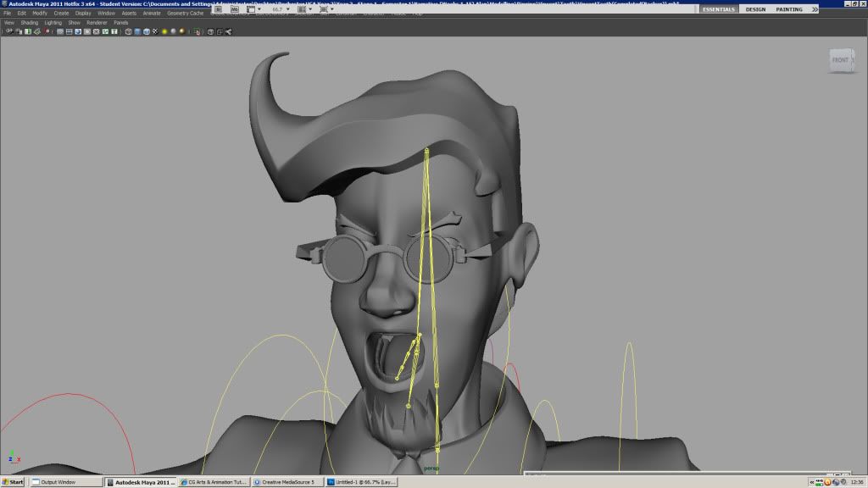
Task: Click the Textured checkered sphere icon
Action: (155, 31)
